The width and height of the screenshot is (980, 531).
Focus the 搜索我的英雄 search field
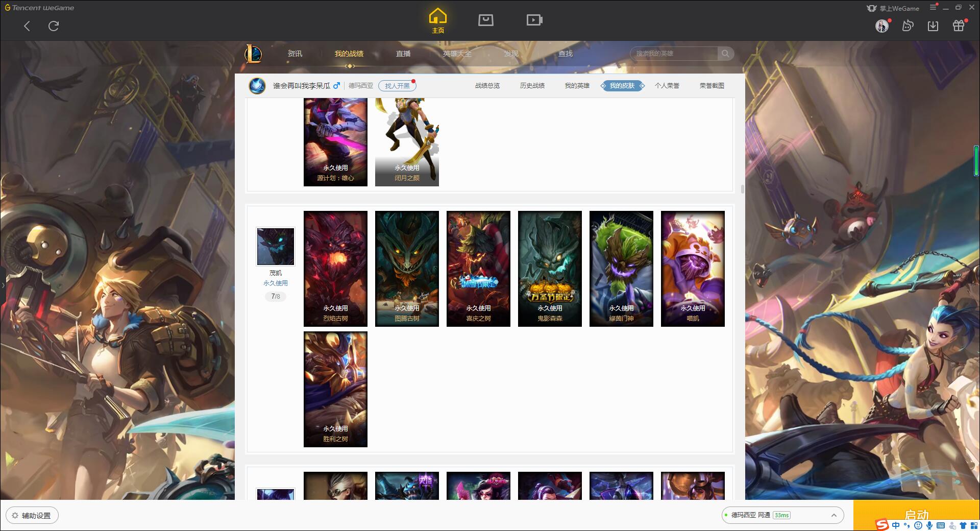(x=674, y=54)
